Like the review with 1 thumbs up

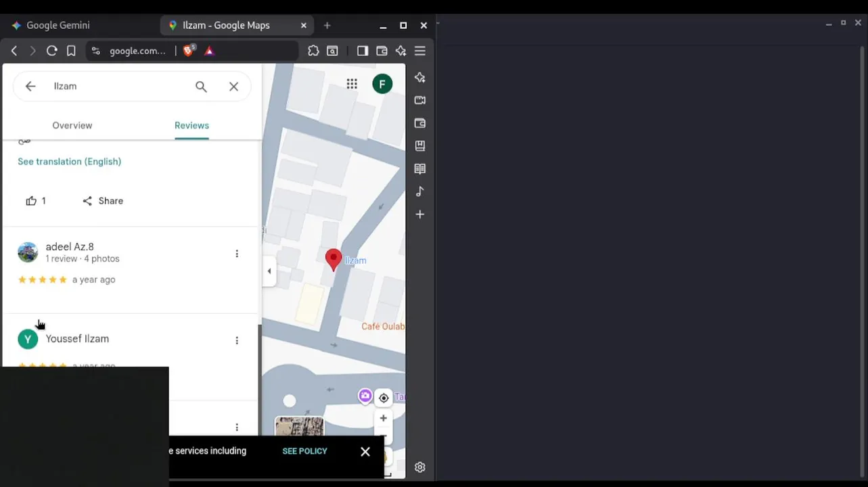(36, 201)
